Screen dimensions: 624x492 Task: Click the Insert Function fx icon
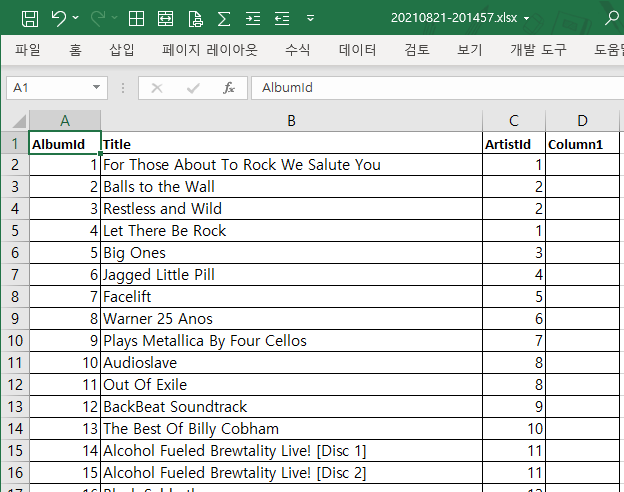[x=229, y=88]
